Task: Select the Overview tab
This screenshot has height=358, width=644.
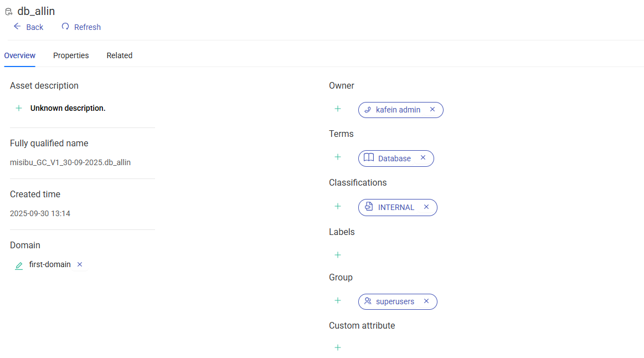Action: point(20,55)
